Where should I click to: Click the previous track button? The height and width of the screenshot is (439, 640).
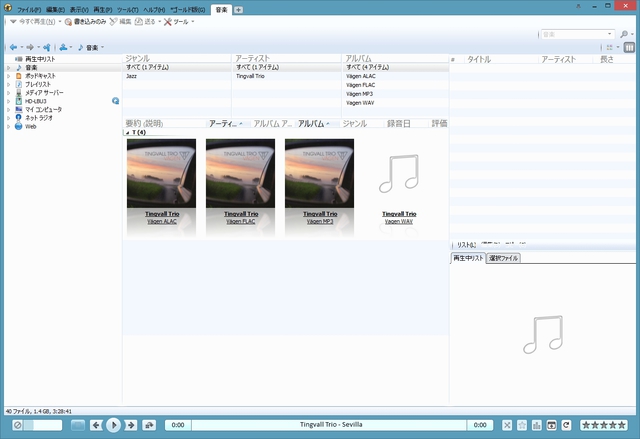tap(96, 425)
